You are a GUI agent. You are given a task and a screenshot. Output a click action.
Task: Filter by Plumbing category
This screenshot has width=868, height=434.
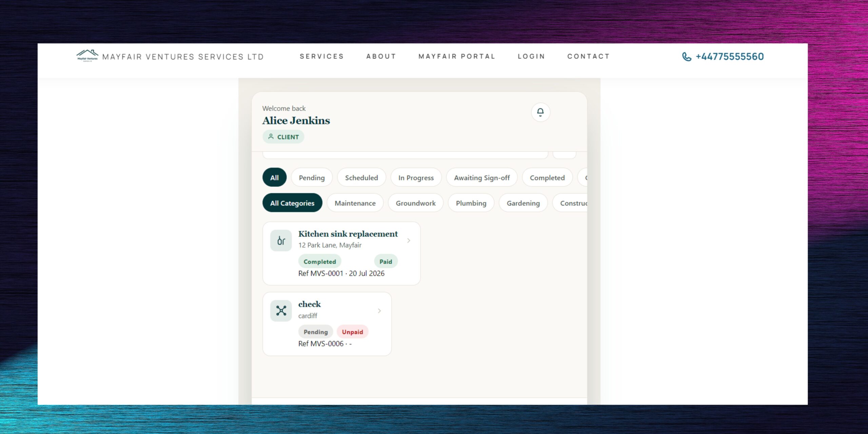471,203
